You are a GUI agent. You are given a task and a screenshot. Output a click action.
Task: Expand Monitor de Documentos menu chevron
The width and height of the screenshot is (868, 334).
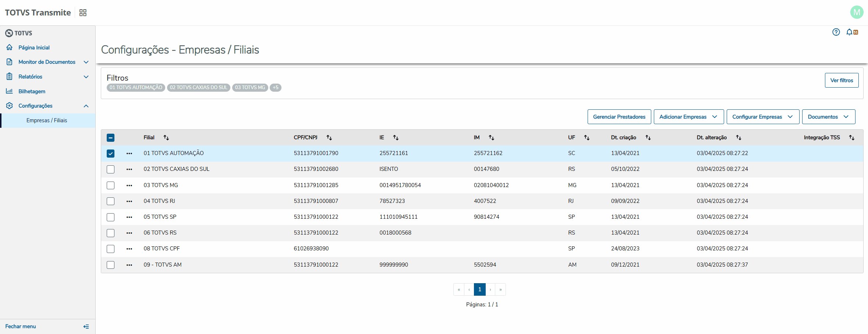pos(86,62)
